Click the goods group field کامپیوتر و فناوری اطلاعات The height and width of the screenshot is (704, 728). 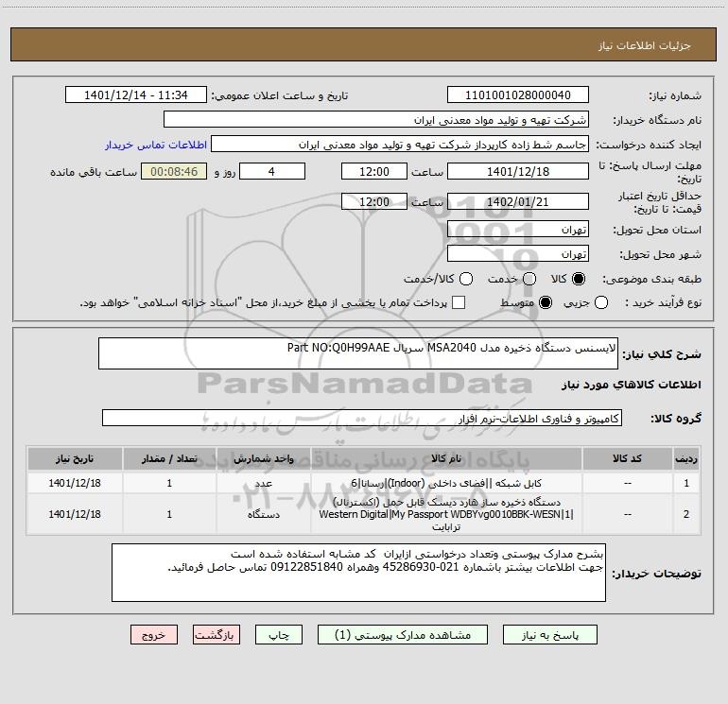(x=362, y=418)
